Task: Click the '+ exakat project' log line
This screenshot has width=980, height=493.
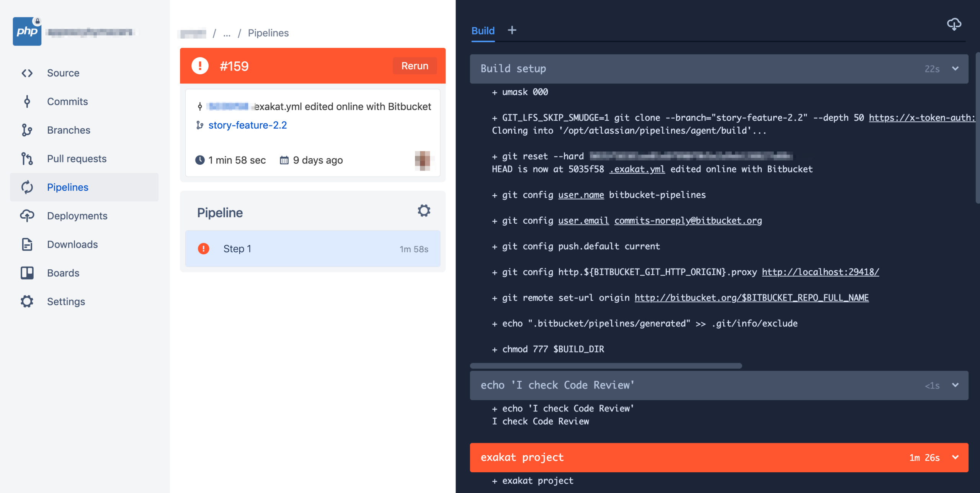Action: coord(533,481)
